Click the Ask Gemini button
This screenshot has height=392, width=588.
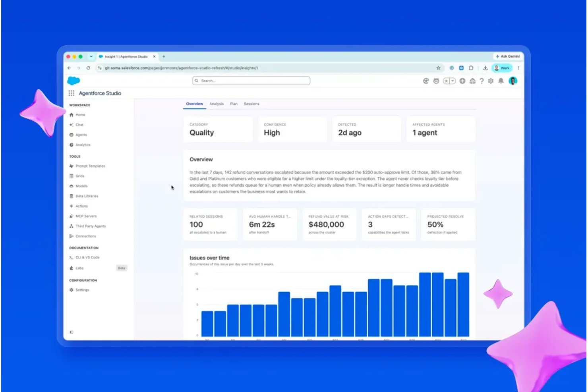pos(508,56)
